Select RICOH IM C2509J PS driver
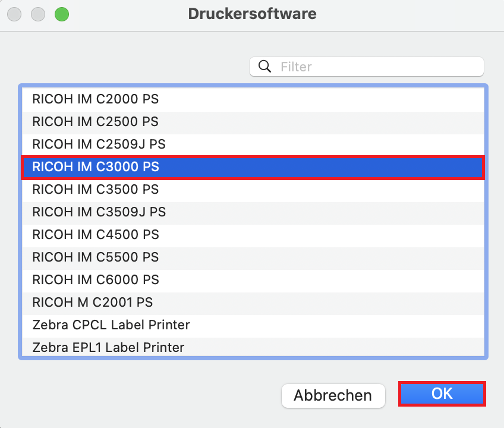The image size is (504, 428). pyautogui.click(x=253, y=144)
